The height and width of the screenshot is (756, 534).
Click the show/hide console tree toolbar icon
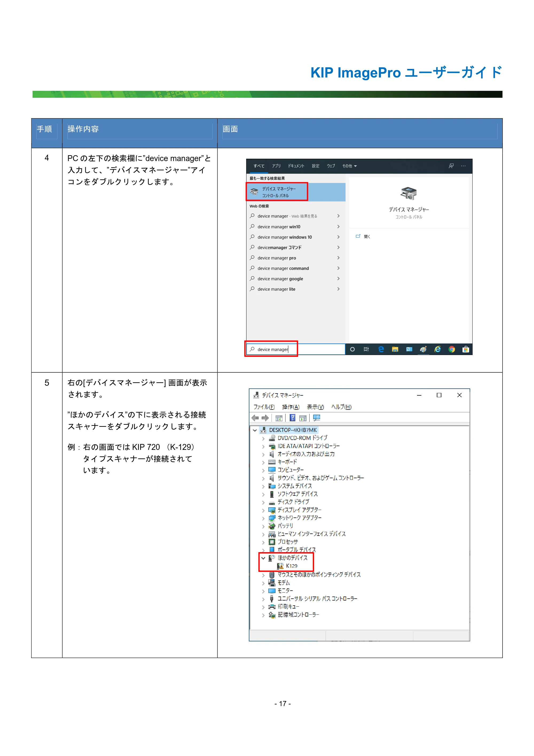pyautogui.click(x=279, y=418)
